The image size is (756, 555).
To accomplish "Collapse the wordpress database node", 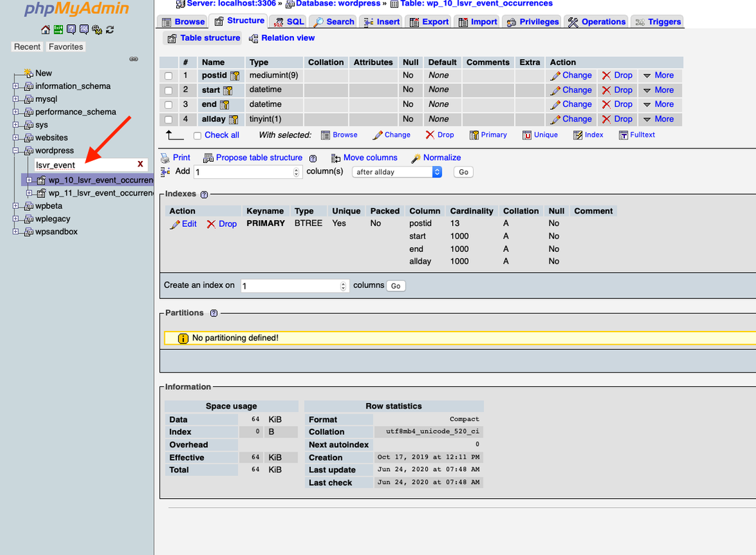I will point(15,151).
